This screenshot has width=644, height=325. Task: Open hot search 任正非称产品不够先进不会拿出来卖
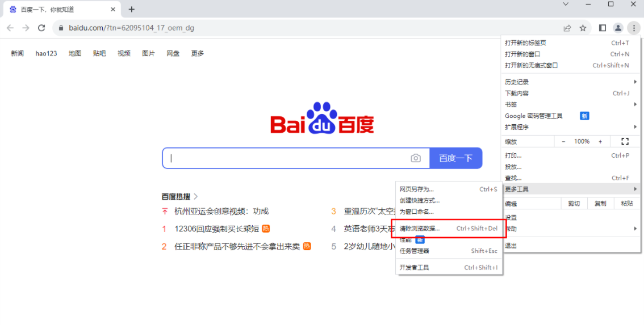coord(237,246)
